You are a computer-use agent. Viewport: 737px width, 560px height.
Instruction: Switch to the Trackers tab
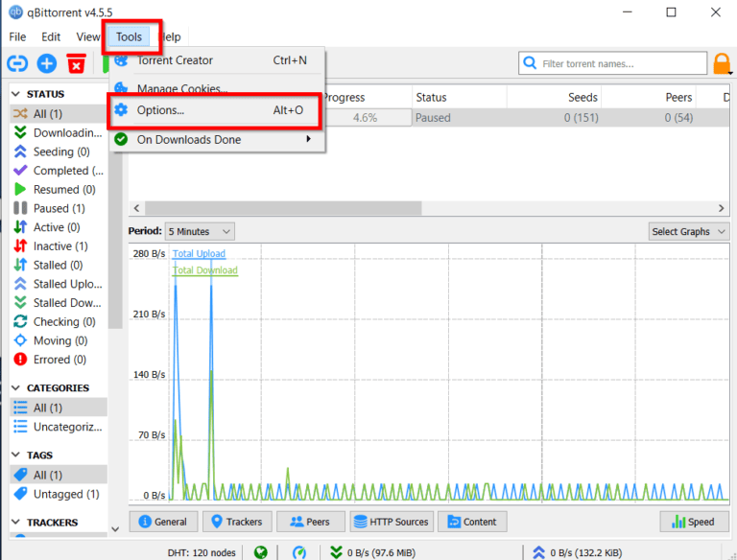click(237, 522)
